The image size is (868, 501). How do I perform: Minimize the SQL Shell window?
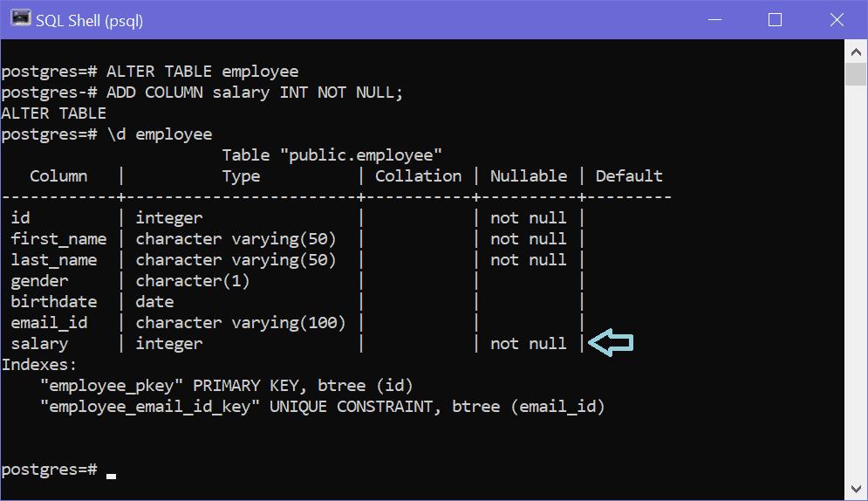[x=713, y=20]
